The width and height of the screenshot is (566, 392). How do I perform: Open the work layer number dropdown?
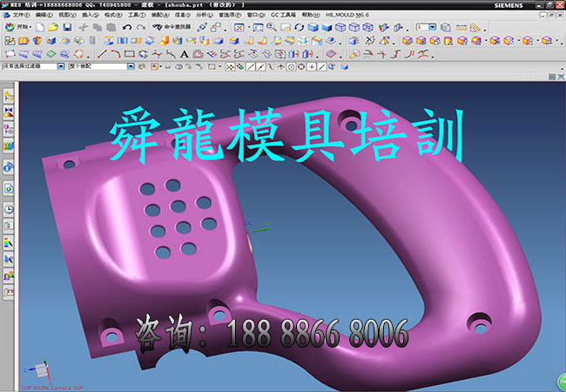click(433, 28)
